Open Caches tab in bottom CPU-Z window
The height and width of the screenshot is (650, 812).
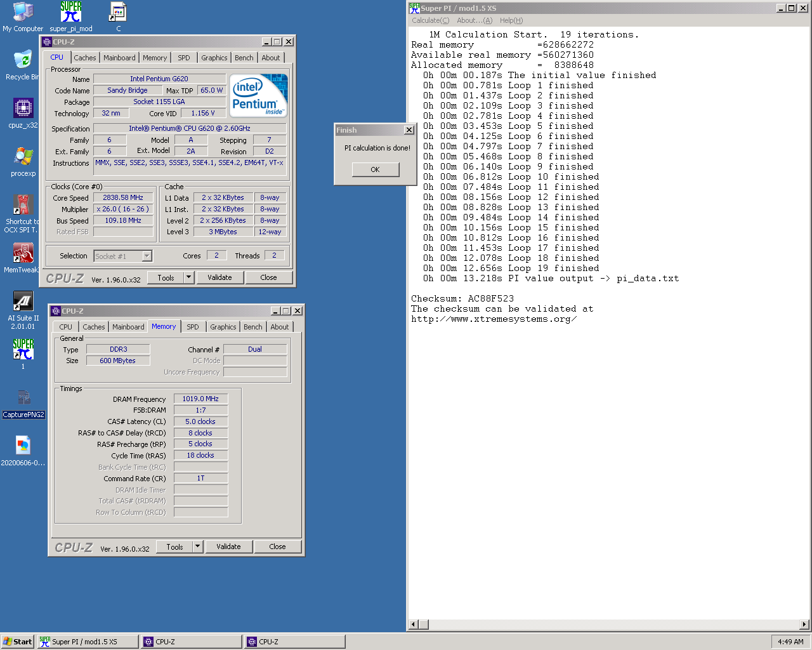93,327
